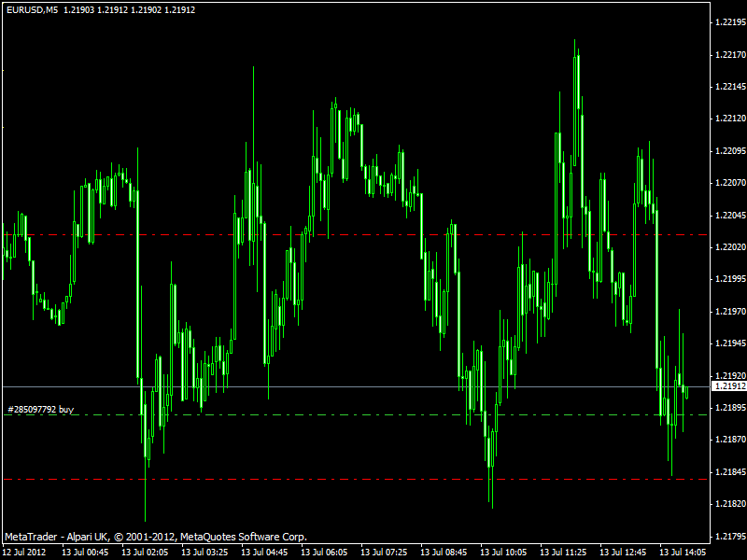Screen dimensions: 747x560
Task: Click the current price marker 1.21912
Action: 729,386
